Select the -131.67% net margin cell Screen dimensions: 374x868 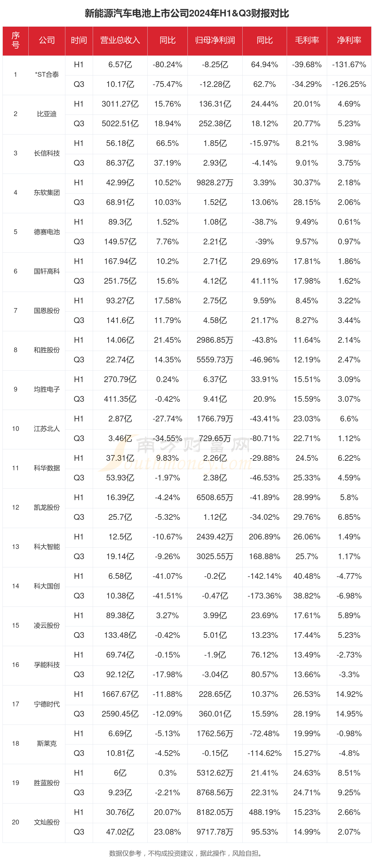(x=349, y=65)
